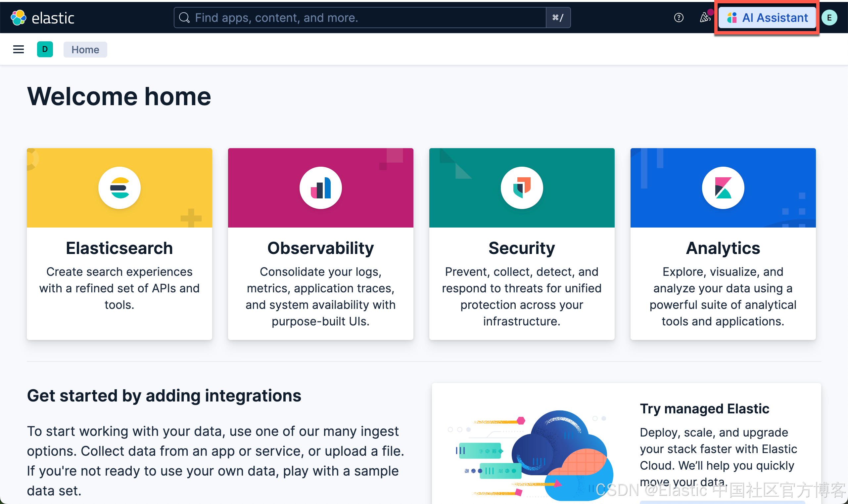Open the hamburger navigation menu
This screenshot has width=848, height=504.
pos(18,50)
